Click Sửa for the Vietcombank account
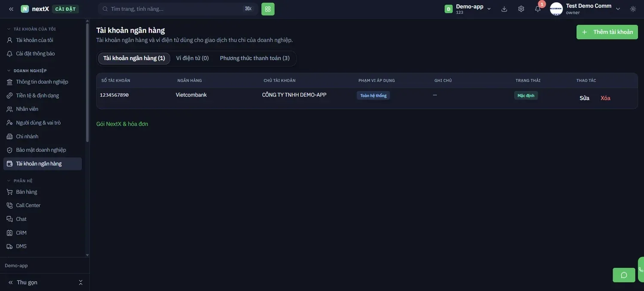This screenshot has width=644, height=291. 584,98
